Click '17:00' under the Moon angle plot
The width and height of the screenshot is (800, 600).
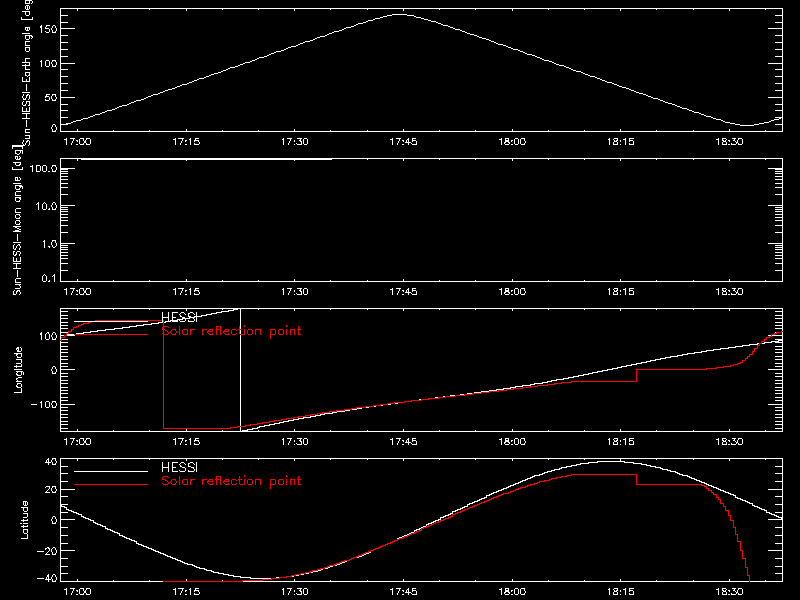tap(78, 292)
